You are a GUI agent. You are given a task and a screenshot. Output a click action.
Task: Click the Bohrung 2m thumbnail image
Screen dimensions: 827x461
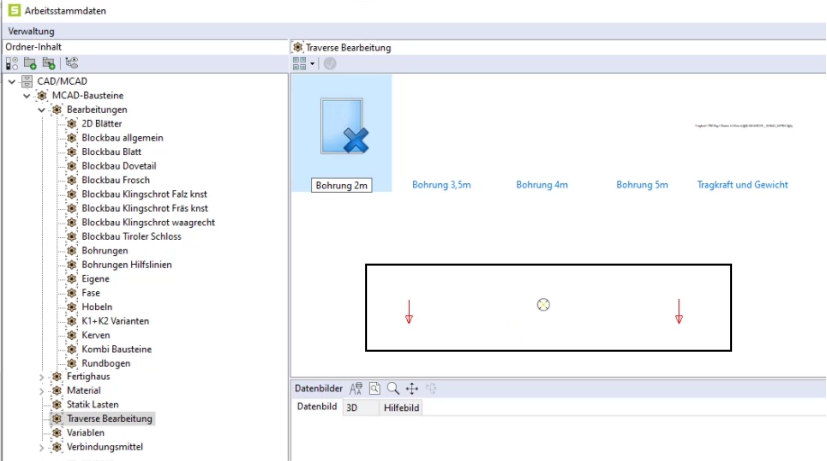coord(342,126)
